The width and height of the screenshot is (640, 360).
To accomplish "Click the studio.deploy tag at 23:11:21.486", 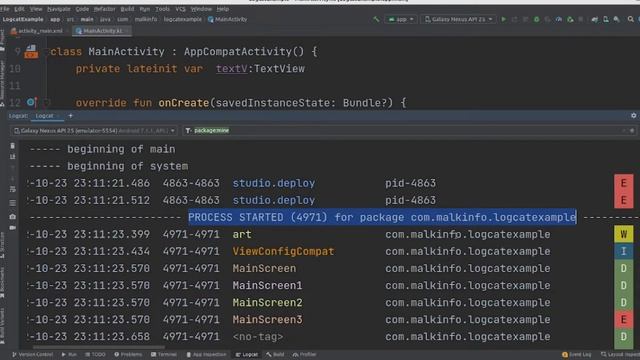I will coord(273,183).
